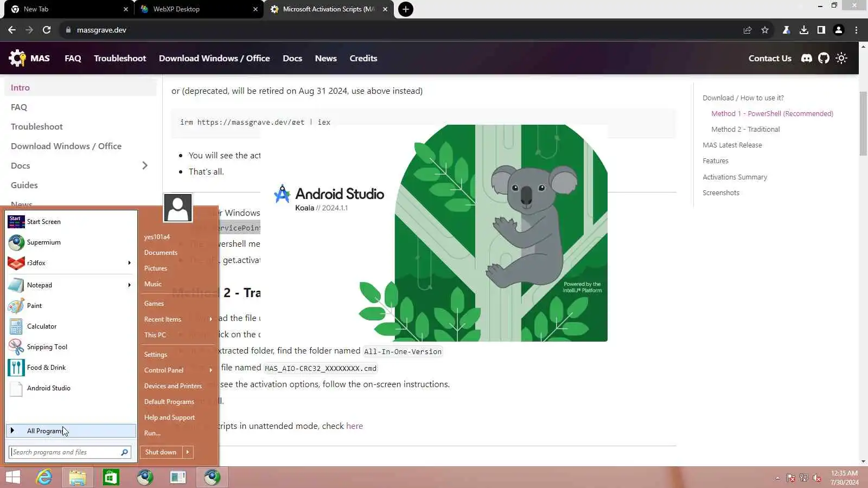Open r3dfox from the Start menu
The width and height of the screenshot is (868, 488).
[x=71, y=263]
